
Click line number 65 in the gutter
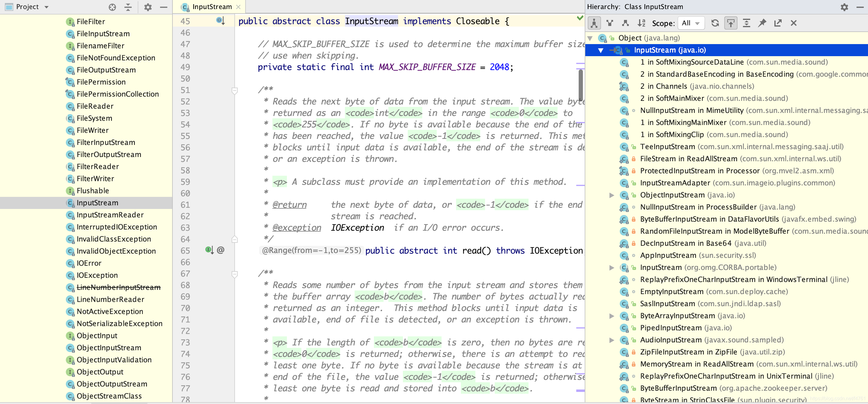pyautogui.click(x=185, y=251)
